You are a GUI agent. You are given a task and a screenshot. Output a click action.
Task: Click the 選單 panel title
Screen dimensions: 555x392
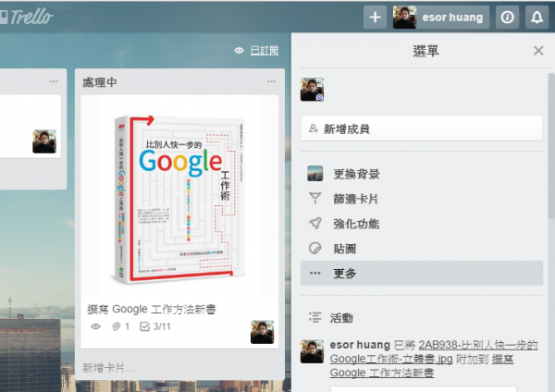425,51
